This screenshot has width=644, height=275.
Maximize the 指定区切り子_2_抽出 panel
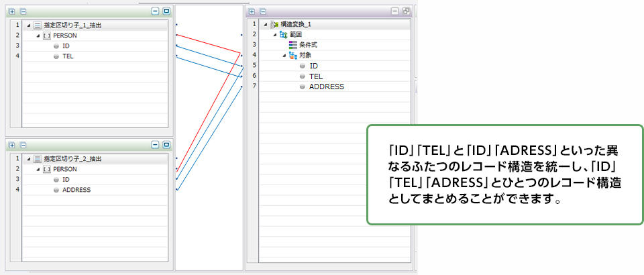pos(166,145)
